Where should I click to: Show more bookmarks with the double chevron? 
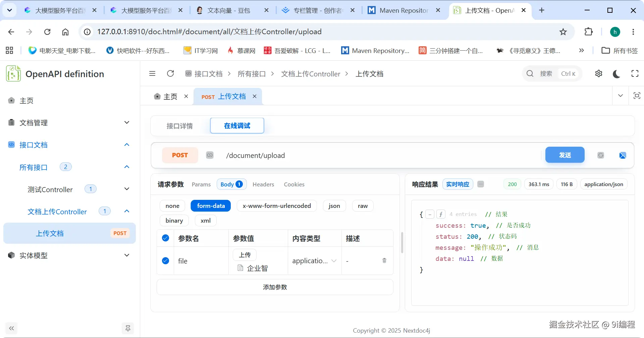click(582, 50)
